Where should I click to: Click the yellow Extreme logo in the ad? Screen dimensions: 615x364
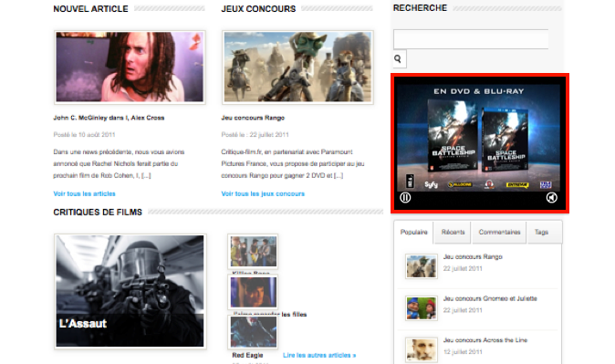(517, 185)
